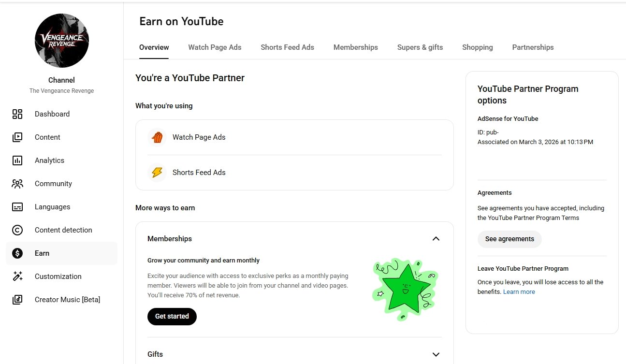The image size is (626, 364).
Task: Open the Supers & gifts tab
Action: coord(420,47)
